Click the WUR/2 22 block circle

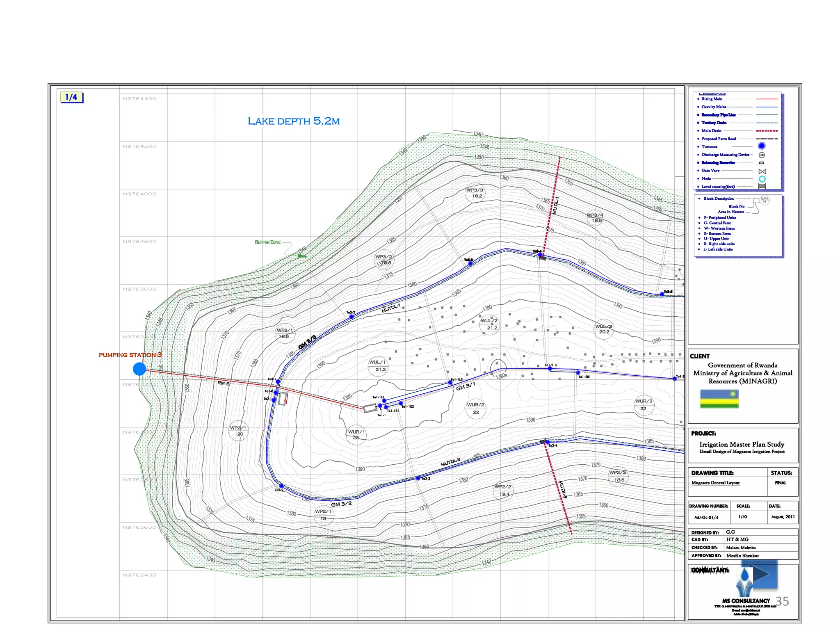476,408
